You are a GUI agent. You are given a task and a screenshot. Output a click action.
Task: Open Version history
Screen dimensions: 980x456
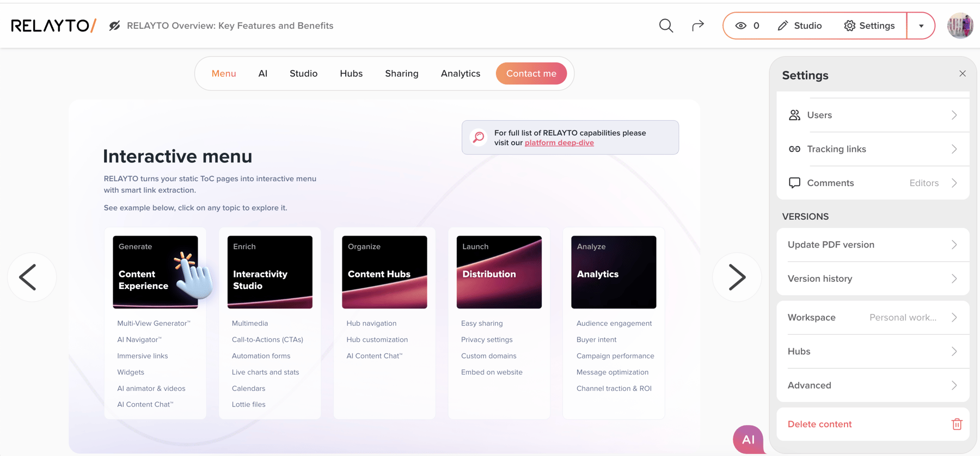(873, 279)
